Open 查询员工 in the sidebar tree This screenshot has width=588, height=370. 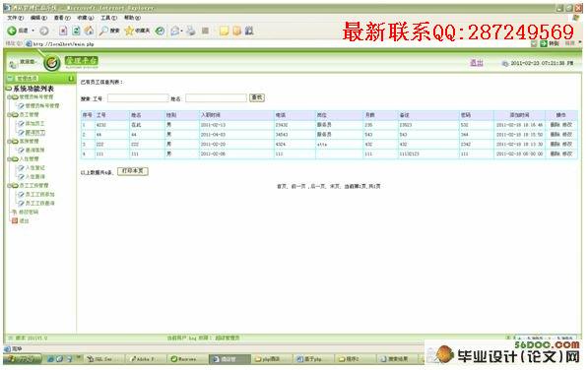click(35, 133)
